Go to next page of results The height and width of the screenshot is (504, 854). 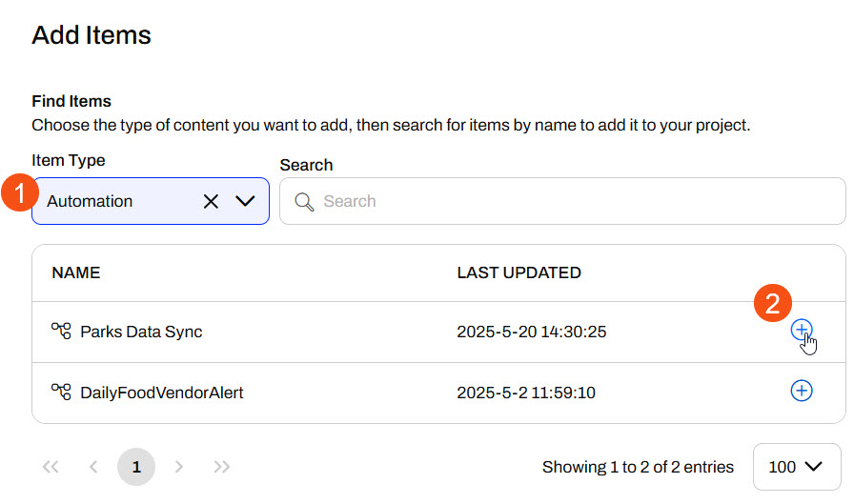(x=178, y=467)
